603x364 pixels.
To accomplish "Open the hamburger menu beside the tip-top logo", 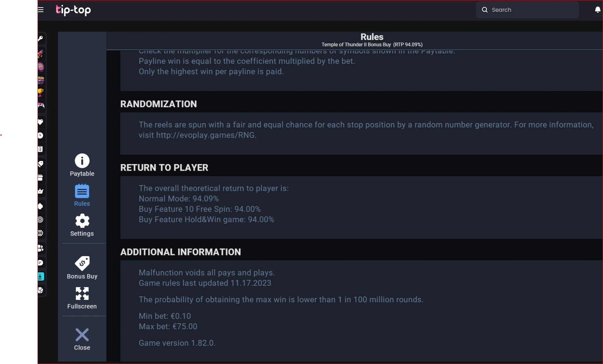I will (41, 10).
